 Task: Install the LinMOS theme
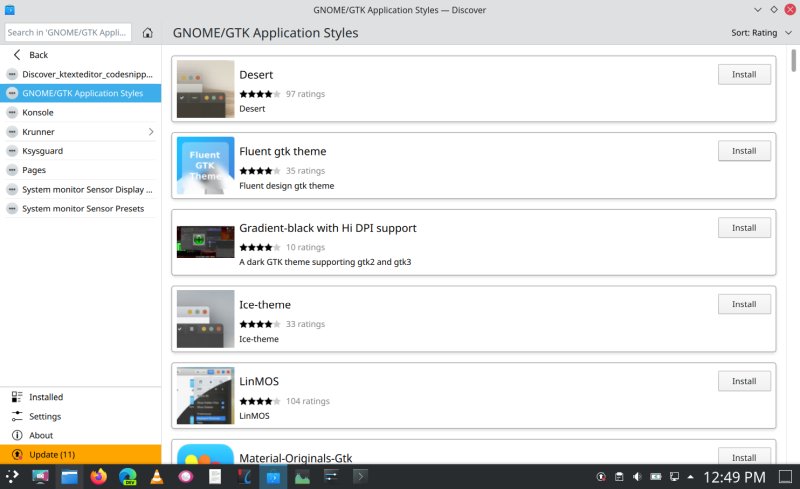[x=744, y=381]
